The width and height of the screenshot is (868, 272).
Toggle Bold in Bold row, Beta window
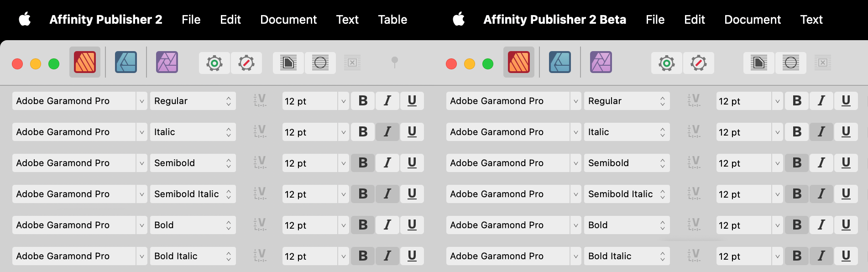[797, 225]
